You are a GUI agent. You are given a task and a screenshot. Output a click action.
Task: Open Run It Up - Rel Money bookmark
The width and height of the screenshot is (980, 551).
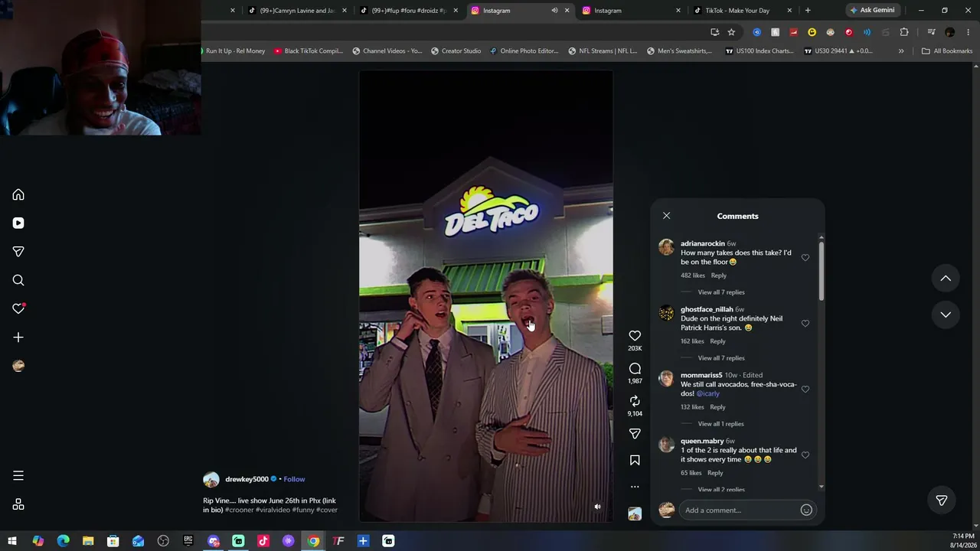[x=234, y=51]
